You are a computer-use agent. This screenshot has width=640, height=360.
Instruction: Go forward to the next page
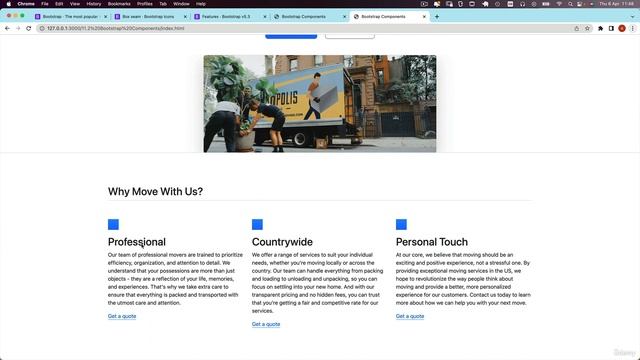18,28
